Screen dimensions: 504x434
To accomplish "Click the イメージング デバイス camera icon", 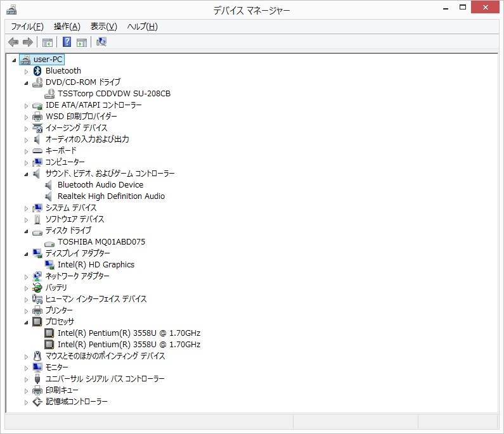I will (37, 128).
